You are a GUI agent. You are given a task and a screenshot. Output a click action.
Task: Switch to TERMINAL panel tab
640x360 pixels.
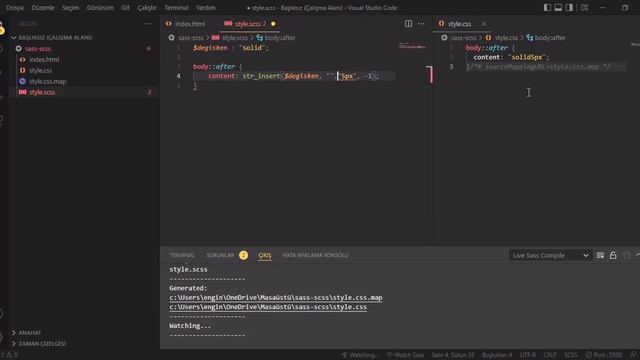[x=182, y=255]
